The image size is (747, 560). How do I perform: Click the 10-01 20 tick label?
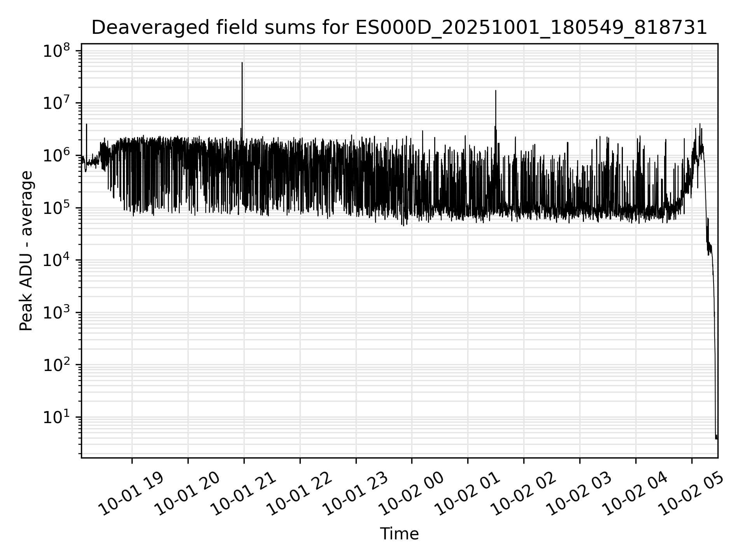click(x=188, y=493)
